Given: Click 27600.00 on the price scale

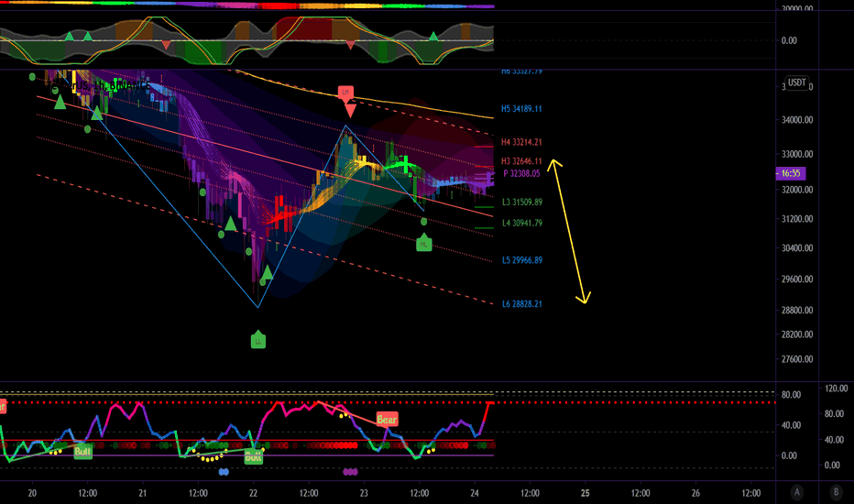Looking at the screenshot, I should pos(797,359).
